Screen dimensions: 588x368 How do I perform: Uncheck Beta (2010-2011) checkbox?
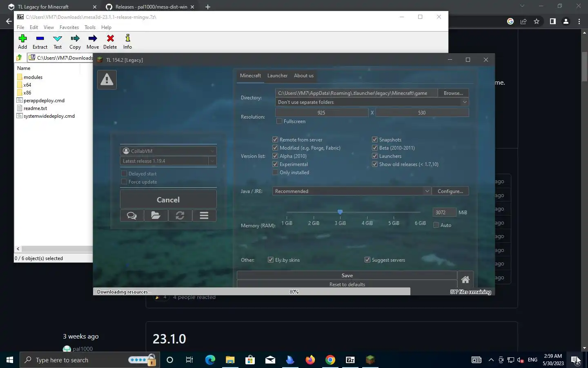375,148
